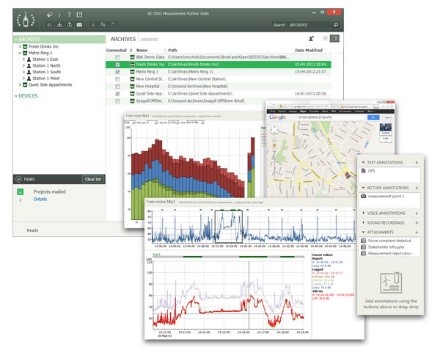
Task: Open the Details link under Projects emailed
Action: (40, 199)
